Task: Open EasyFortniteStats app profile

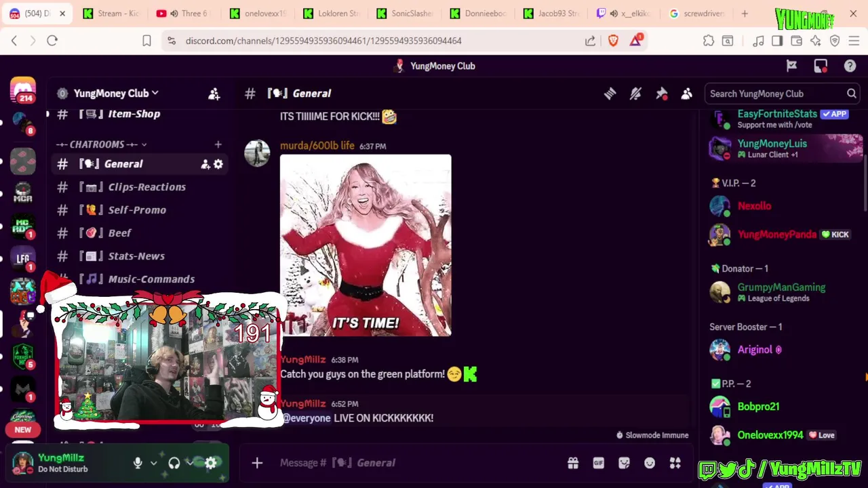Action: click(777, 119)
